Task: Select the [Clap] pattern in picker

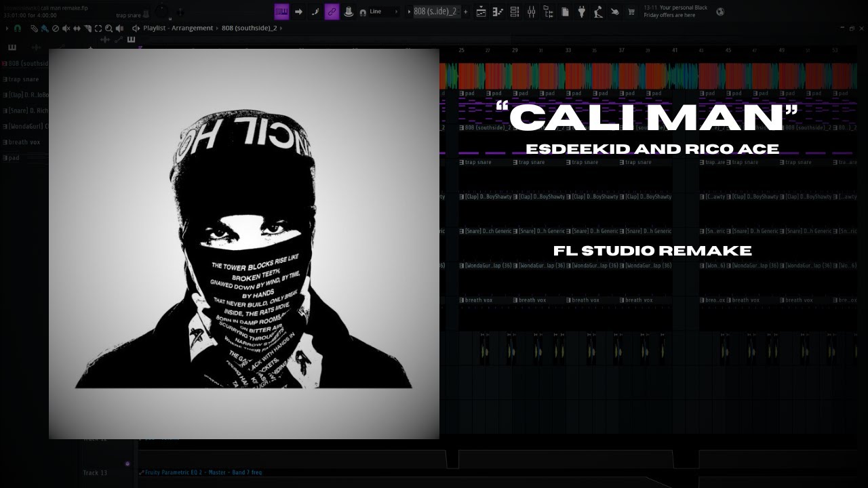Action: 25,95
